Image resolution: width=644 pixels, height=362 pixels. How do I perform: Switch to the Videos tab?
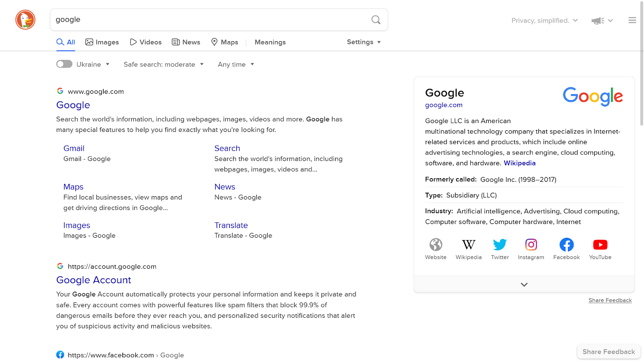point(146,42)
